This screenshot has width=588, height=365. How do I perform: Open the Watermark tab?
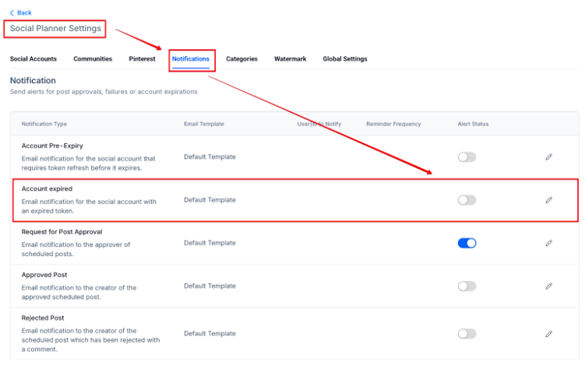point(290,59)
